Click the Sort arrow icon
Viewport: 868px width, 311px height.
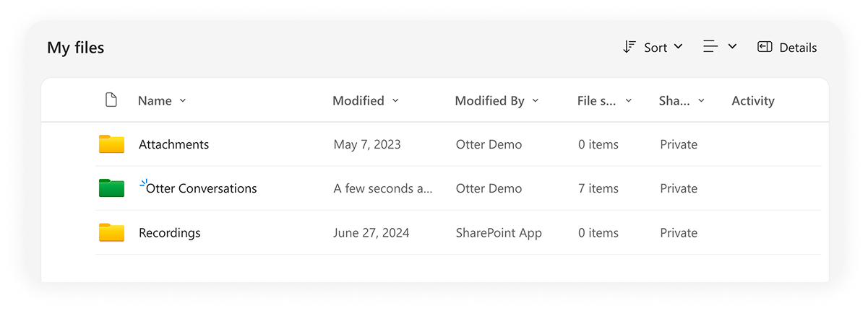pyautogui.click(x=629, y=47)
